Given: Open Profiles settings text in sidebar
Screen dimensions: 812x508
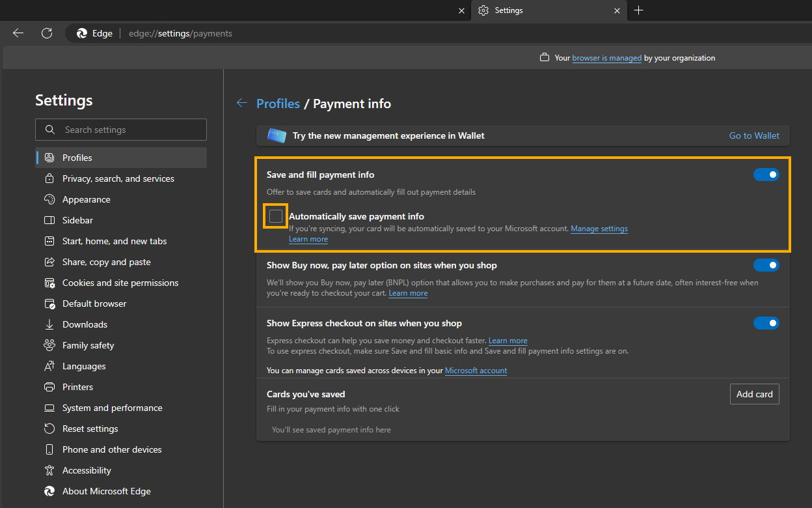Looking at the screenshot, I should (77, 158).
